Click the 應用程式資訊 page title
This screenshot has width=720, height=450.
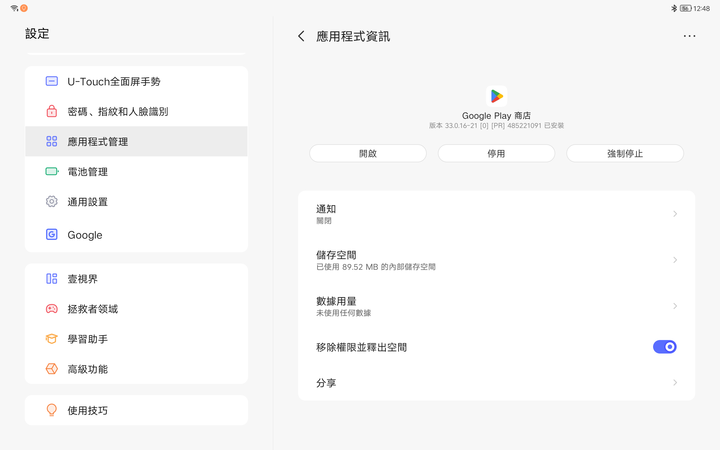tap(353, 36)
